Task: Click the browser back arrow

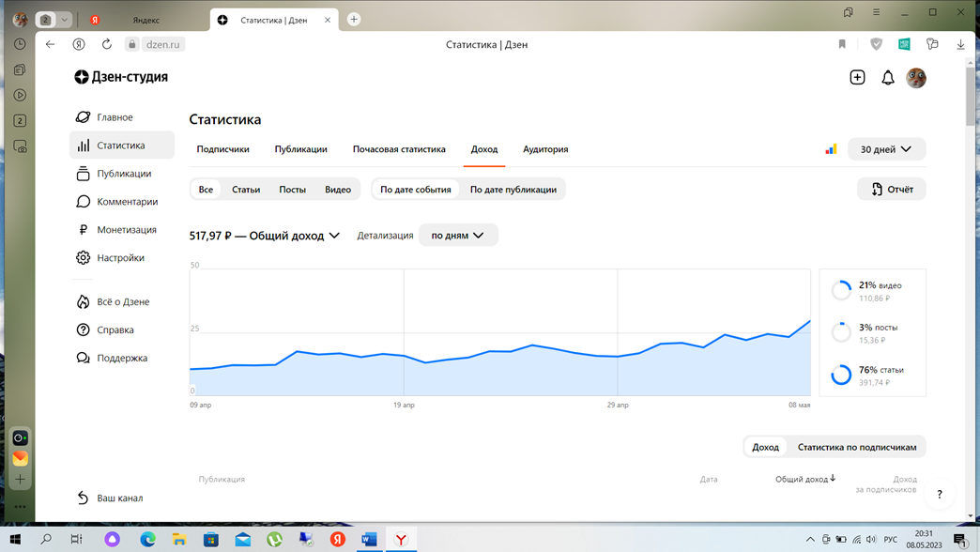Action: (50, 44)
